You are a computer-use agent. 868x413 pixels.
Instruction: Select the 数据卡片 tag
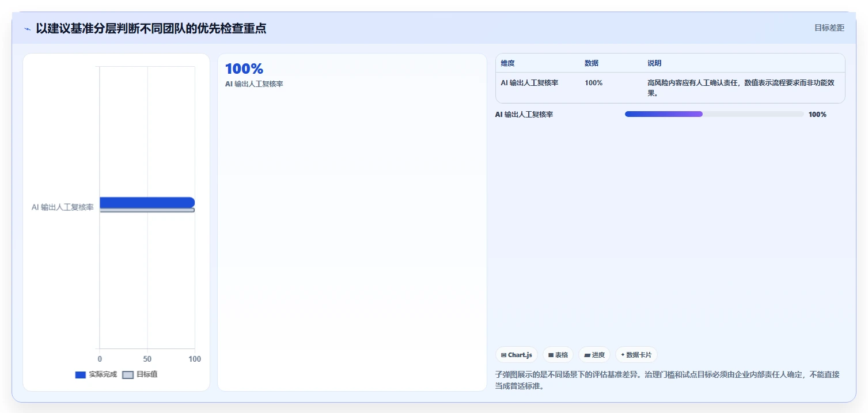click(636, 355)
